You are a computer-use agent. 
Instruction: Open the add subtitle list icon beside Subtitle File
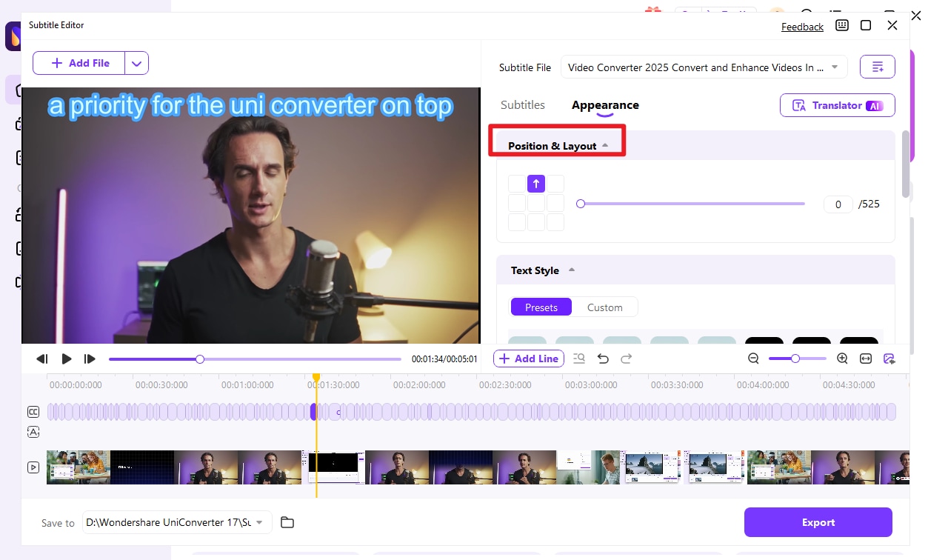877,67
